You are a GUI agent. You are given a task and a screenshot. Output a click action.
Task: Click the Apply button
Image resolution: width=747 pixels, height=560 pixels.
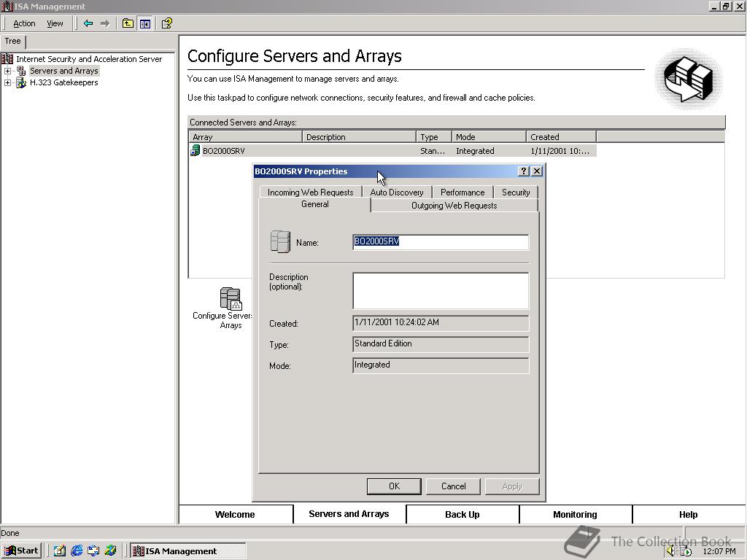coord(512,486)
